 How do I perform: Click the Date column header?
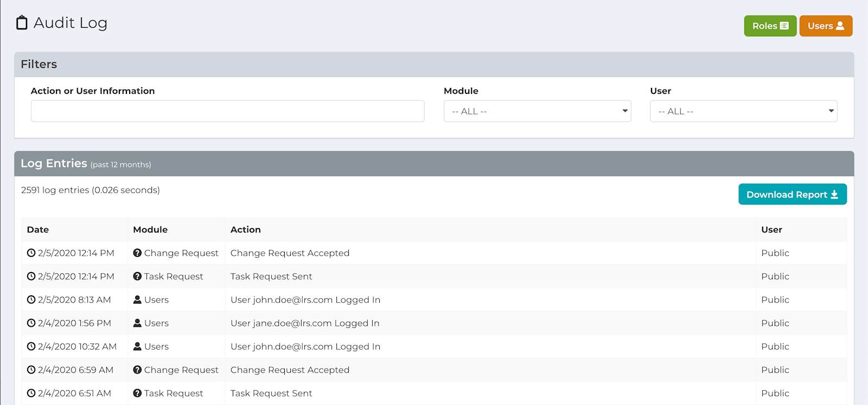(38, 230)
